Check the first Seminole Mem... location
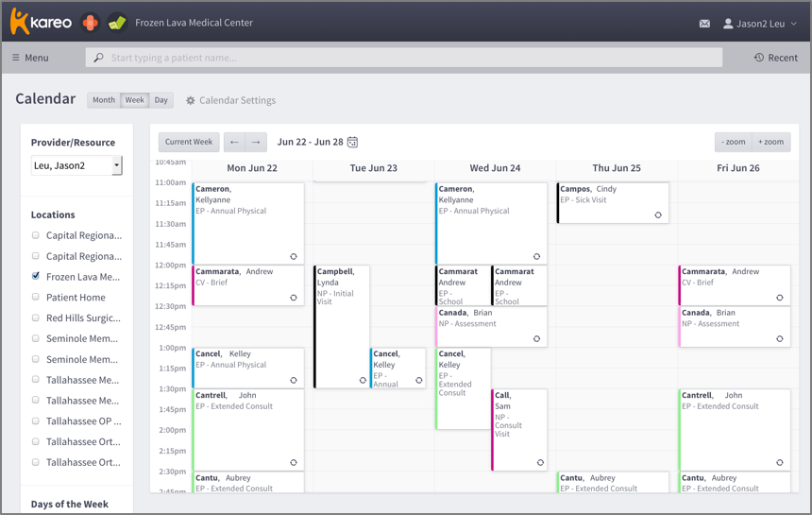The width and height of the screenshot is (812, 515). [35, 338]
